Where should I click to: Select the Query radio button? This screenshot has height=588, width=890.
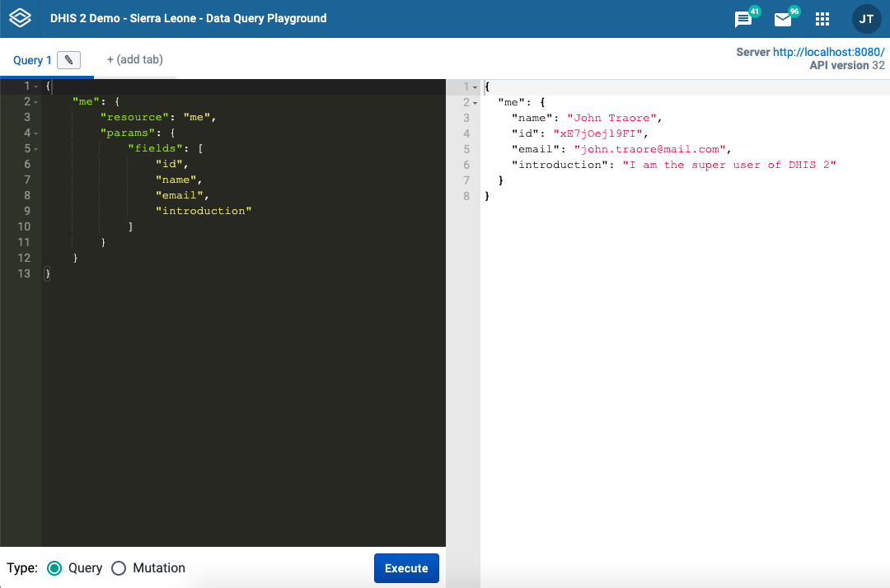(x=55, y=568)
